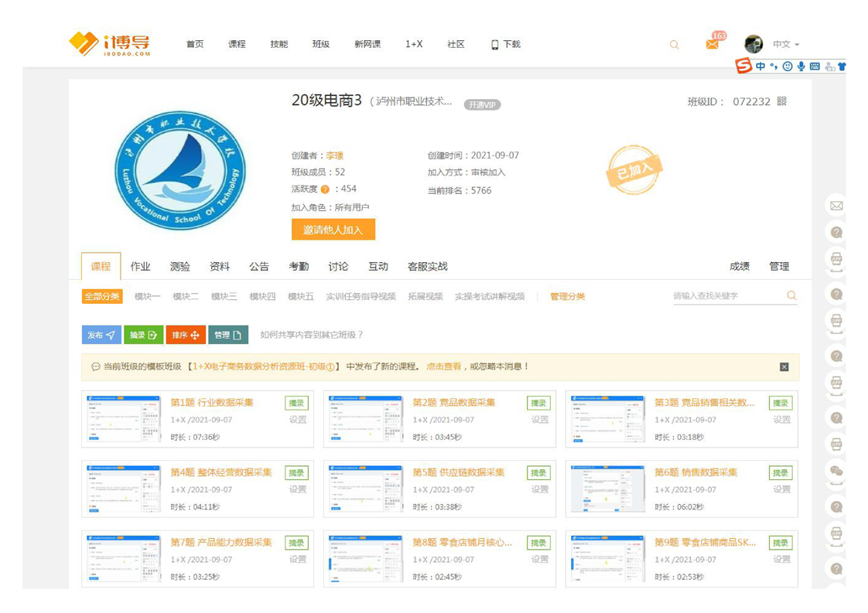Click the WeChat icon in right sidebar
This screenshot has width=868, height=613.
pyautogui.click(x=836, y=471)
